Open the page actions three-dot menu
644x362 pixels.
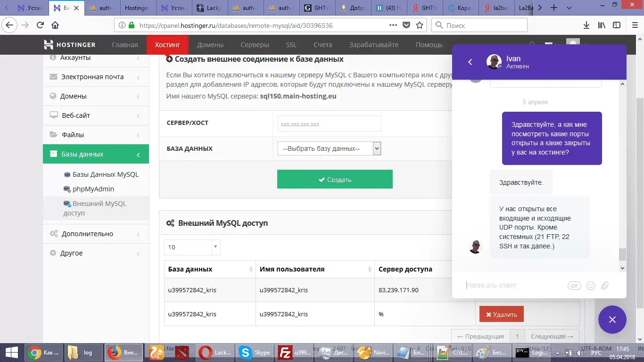click(393, 25)
